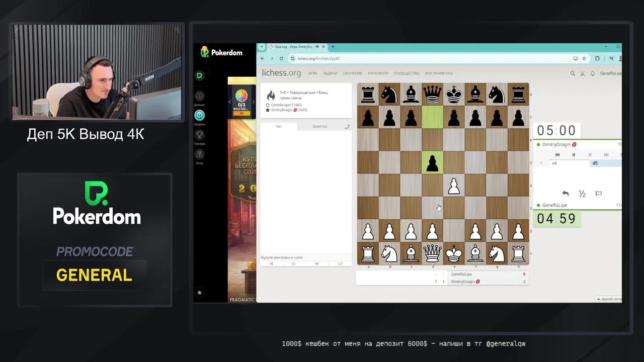Click DmitryDragin name above move list
The height and width of the screenshot is (362, 644).
point(556,144)
